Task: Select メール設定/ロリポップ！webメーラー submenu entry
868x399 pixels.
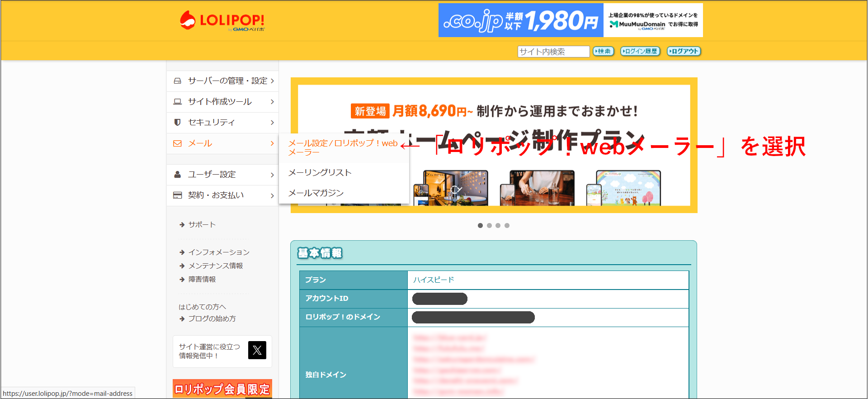Action: [344, 148]
